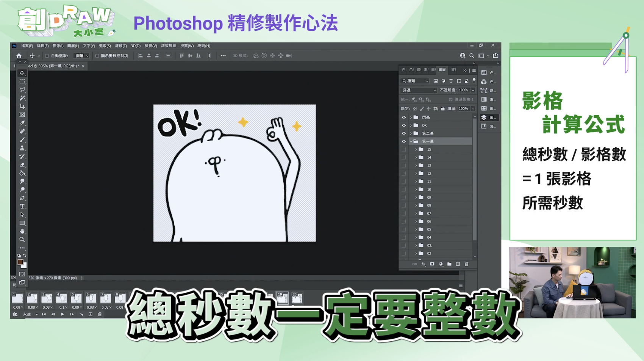The width and height of the screenshot is (644, 361).
Task: Delete layer trash icon in layers panel
Action: [467, 264]
